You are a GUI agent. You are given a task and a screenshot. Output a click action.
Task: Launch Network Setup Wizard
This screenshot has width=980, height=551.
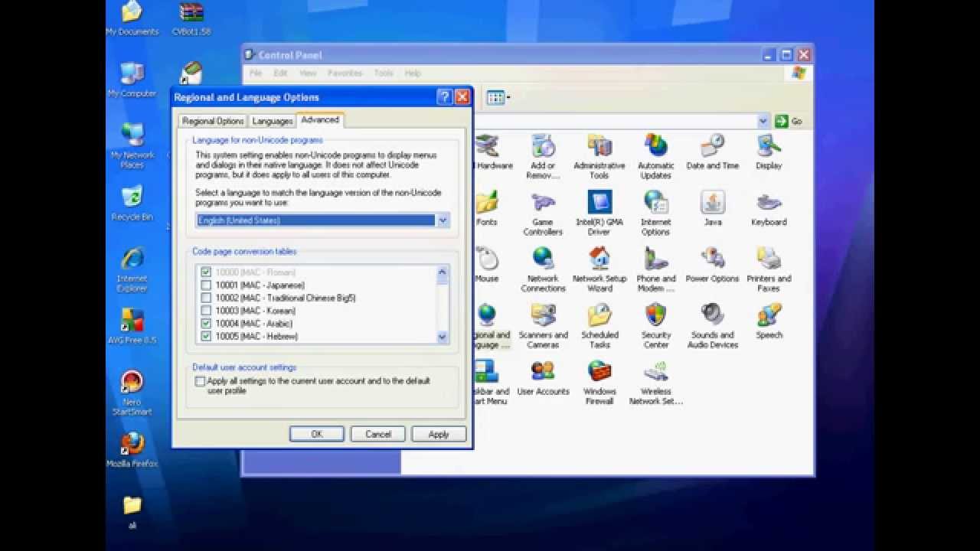(x=599, y=269)
